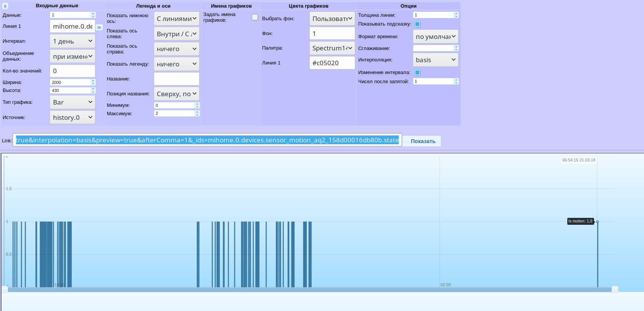Increase Сглаживание with the up arrow
644x311 pixels.
coord(456,47)
